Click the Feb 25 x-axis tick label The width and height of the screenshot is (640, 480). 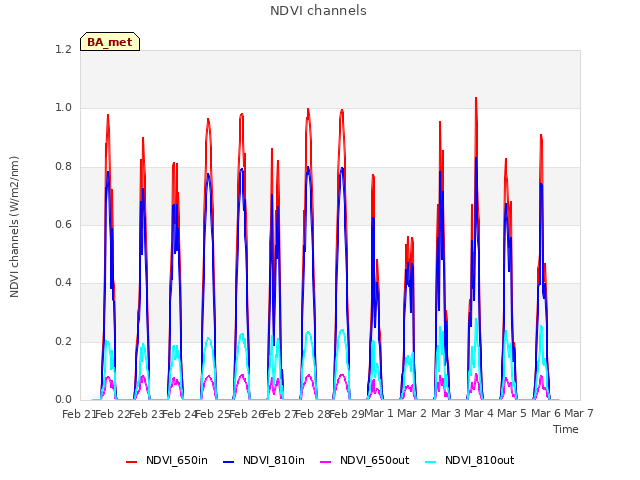point(213,414)
